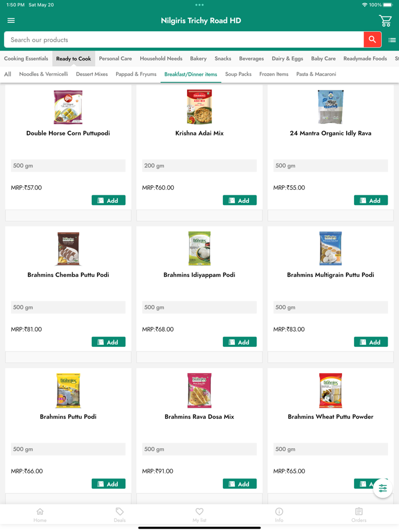
Task: Open My list heart icon
Action: [x=199, y=514]
